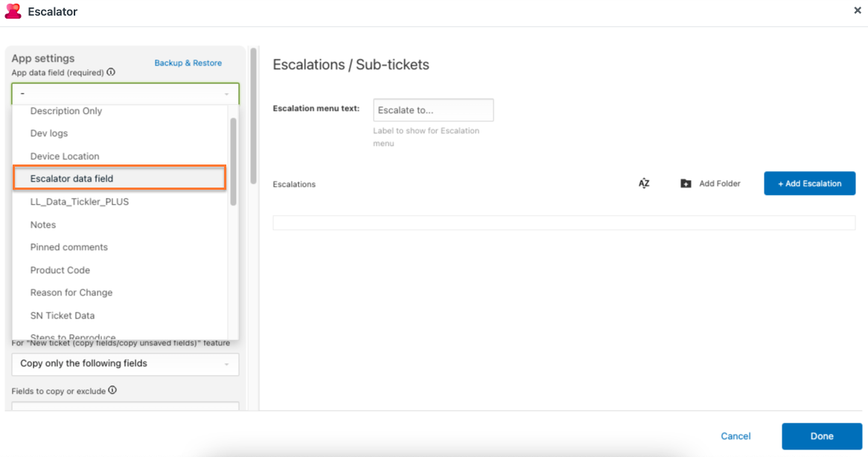Click the Escalation menu text input field
Viewport: 868px width, 457px height.
pyautogui.click(x=433, y=110)
